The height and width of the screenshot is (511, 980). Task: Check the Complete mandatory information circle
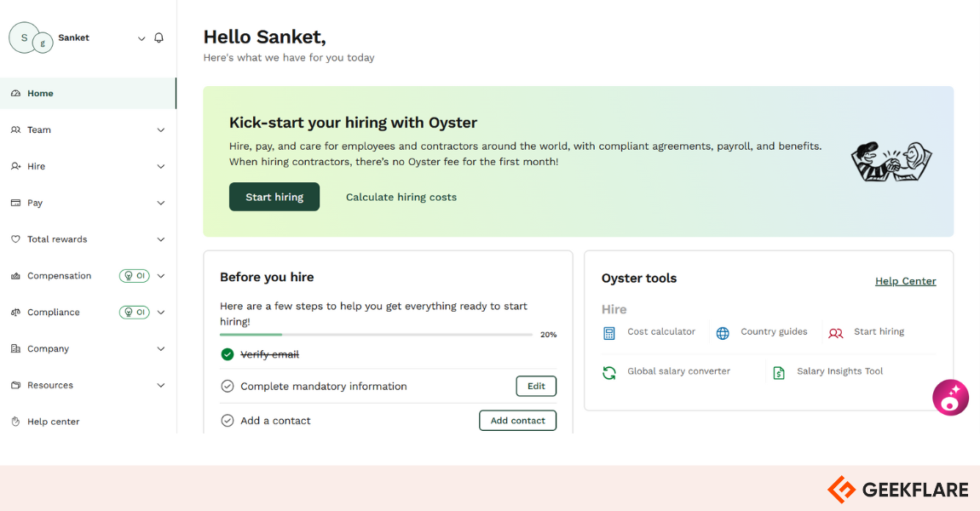click(228, 386)
